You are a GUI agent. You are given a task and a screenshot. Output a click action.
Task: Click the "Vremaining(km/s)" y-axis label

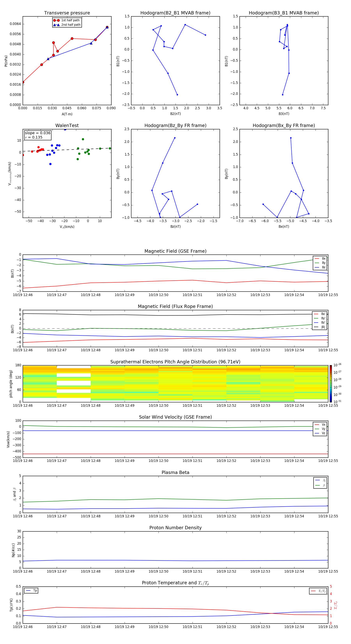tap(10, 173)
